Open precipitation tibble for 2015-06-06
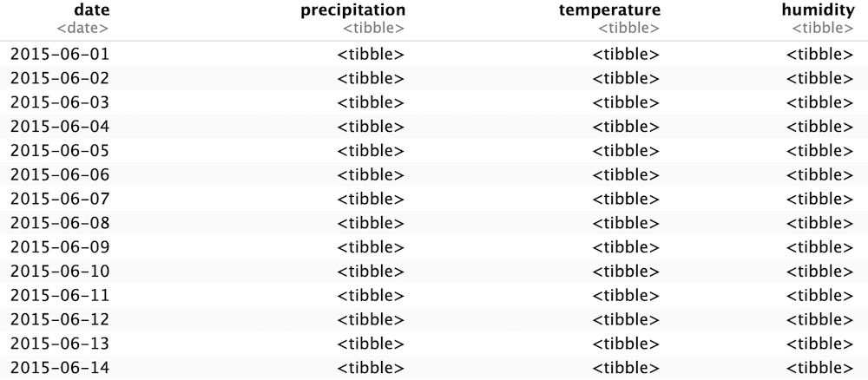This screenshot has height=380, width=868. (371, 174)
